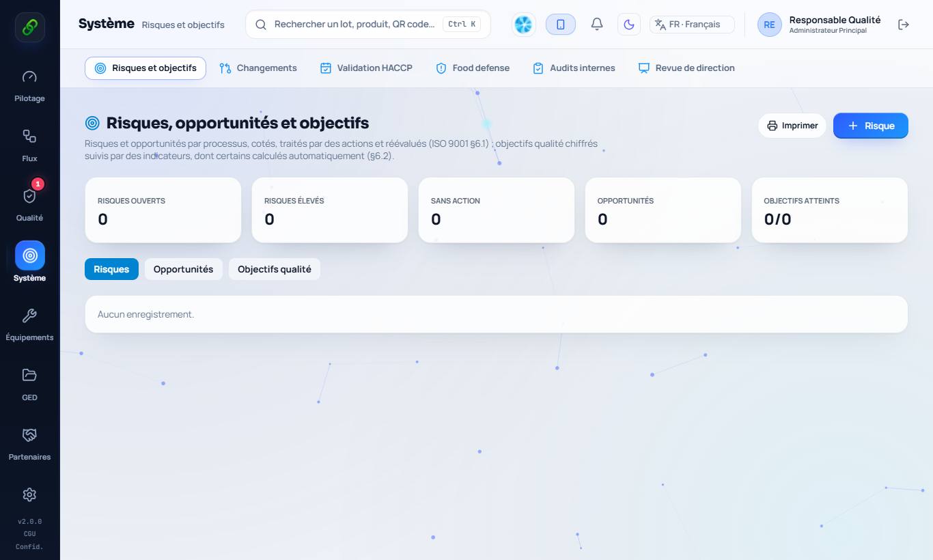Toggle dark mode moon icon
The height and width of the screenshot is (560, 933).
point(629,25)
